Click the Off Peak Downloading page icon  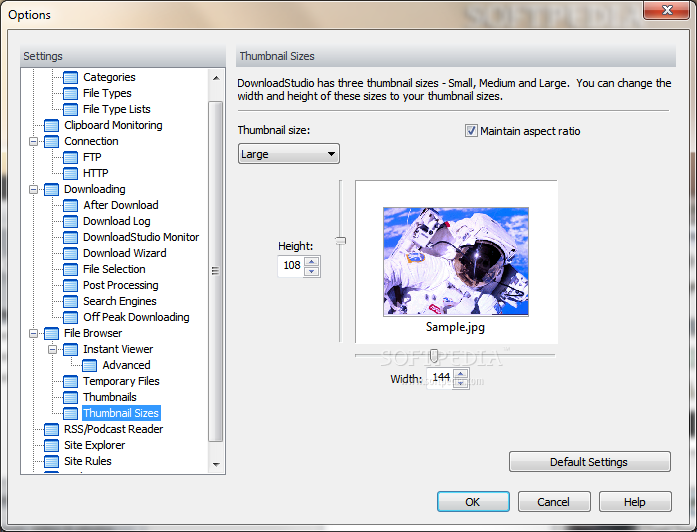pyautogui.click(x=70, y=317)
